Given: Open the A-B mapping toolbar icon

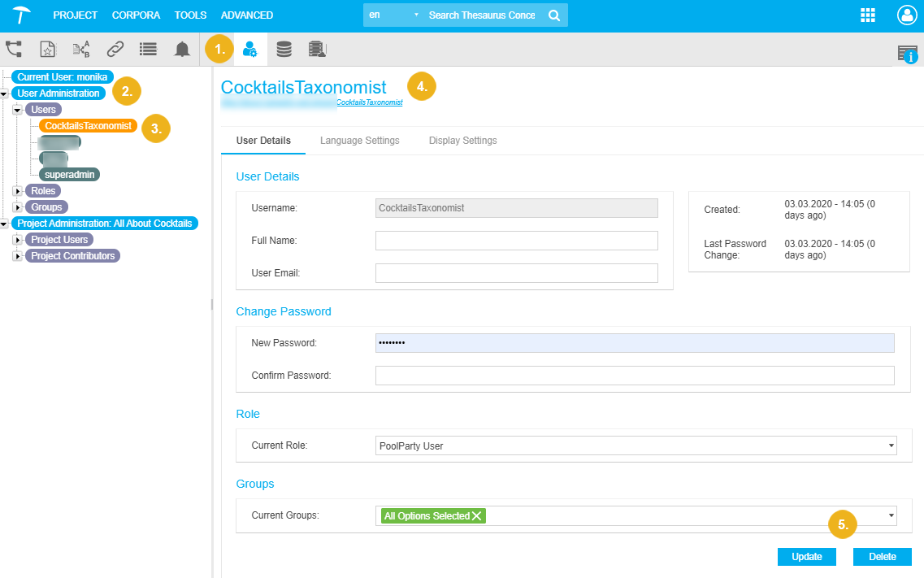Looking at the screenshot, I should [x=81, y=49].
